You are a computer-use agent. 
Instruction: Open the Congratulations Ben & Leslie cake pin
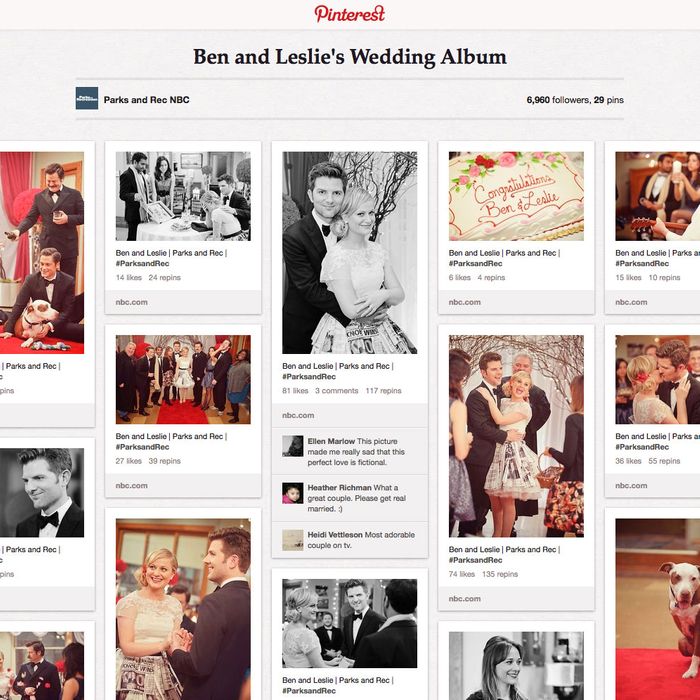(x=516, y=196)
